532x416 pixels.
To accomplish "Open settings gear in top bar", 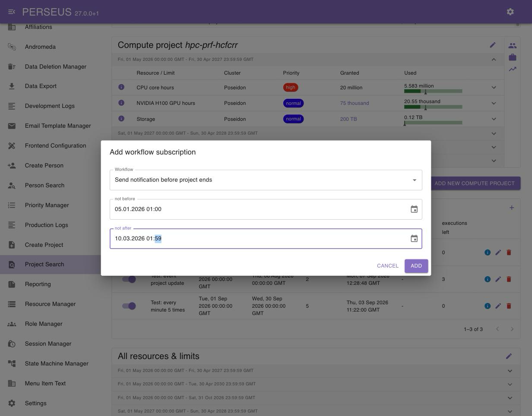I will point(510,12).
